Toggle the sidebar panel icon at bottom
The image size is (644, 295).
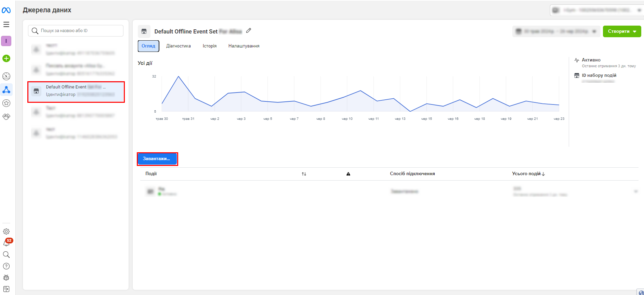click(x=6, y=289)
